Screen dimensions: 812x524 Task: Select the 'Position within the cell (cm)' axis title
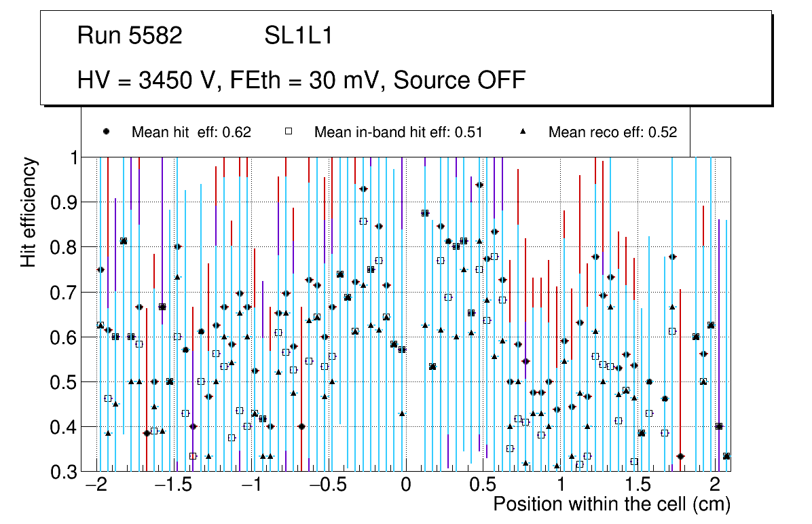click(611, 504)
